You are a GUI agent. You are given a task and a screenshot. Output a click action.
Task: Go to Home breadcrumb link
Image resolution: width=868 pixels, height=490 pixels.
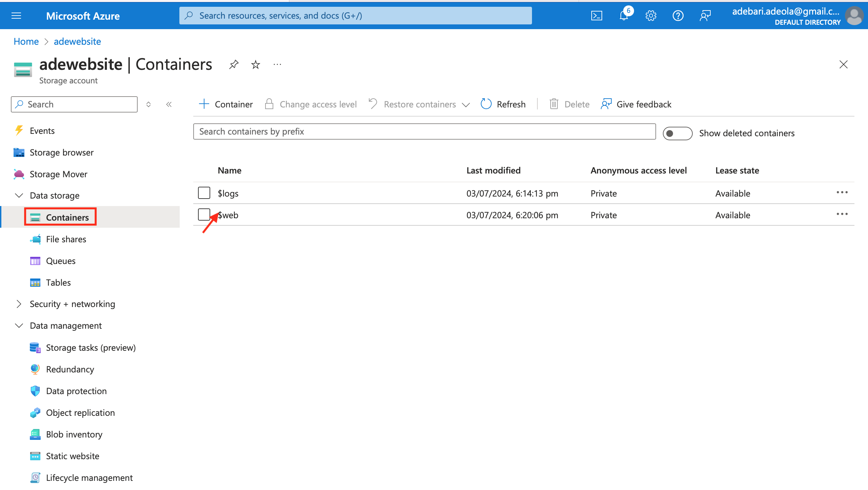(x=26, y=41)
